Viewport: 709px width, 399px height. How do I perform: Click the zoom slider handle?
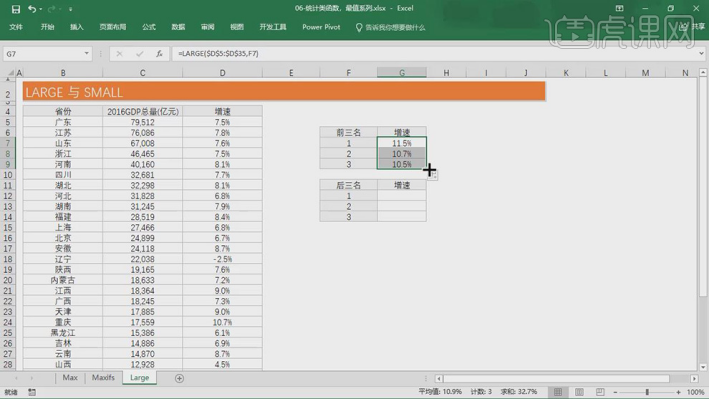pyautogui.click(x=647, y=392)
